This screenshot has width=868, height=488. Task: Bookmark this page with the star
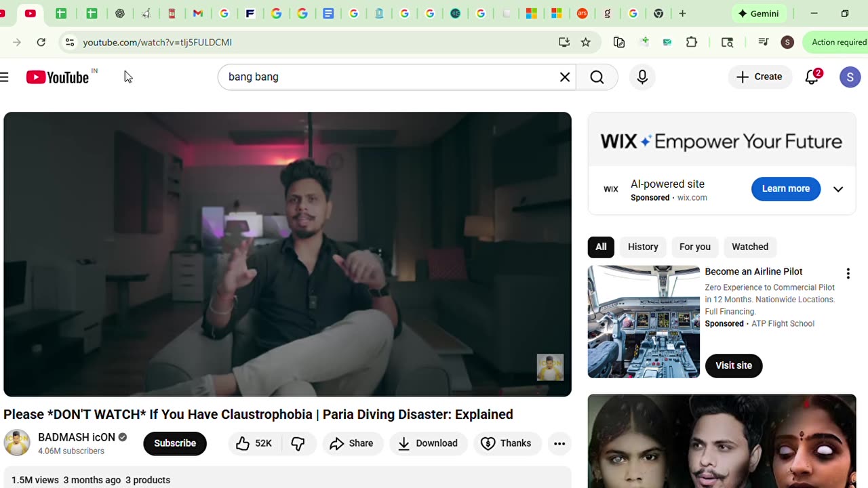[586, 42]
